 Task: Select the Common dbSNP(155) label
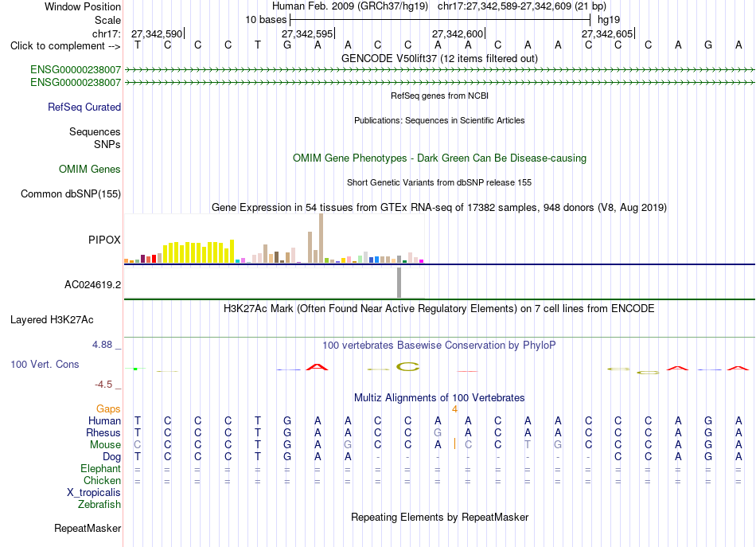[70, 194]
